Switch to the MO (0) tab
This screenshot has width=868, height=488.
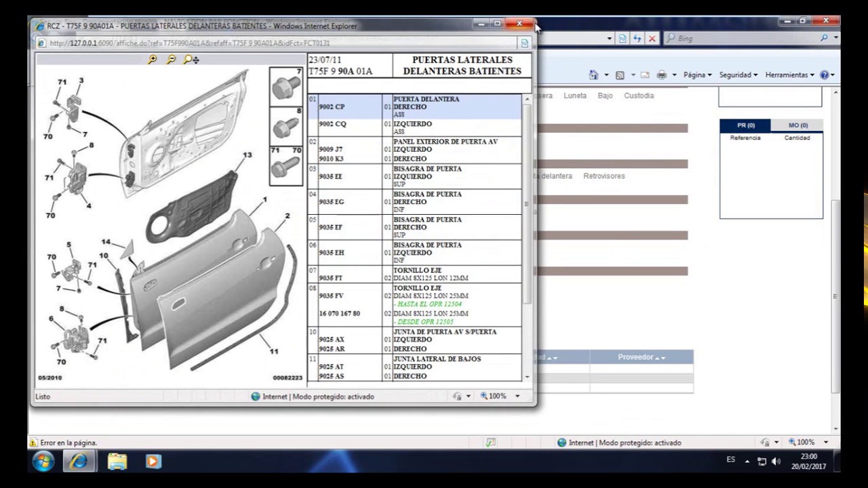tap(797, 125)
